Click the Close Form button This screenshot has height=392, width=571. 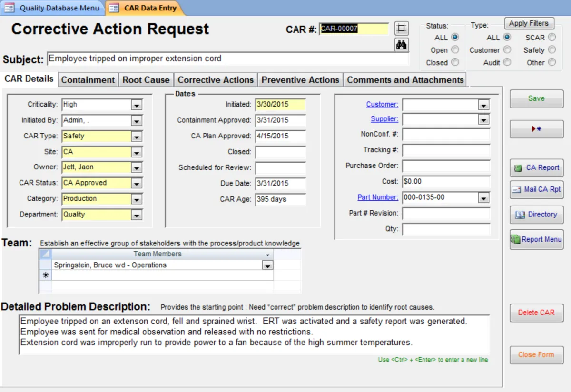(x=536, y=355)
